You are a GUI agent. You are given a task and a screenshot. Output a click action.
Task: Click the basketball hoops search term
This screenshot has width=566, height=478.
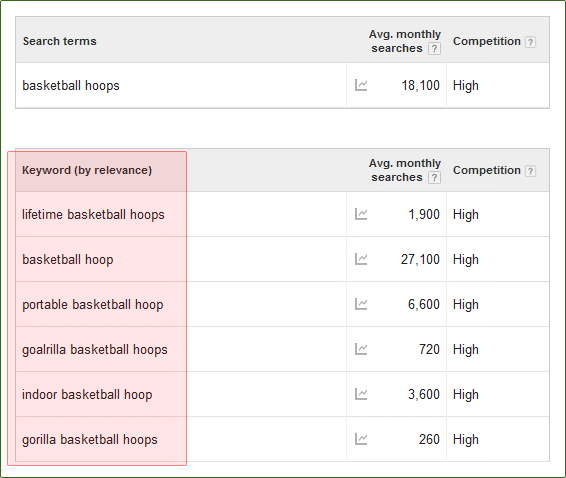(71, 86)
